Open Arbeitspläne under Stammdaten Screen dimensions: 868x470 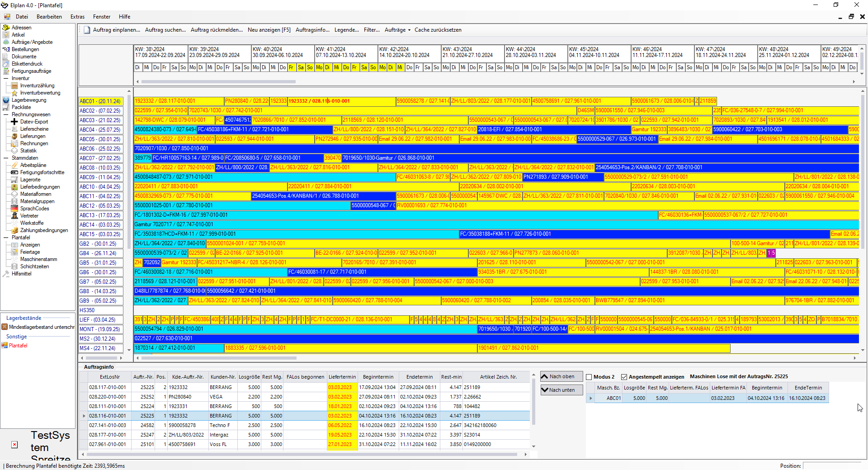(x=33, y=165)
